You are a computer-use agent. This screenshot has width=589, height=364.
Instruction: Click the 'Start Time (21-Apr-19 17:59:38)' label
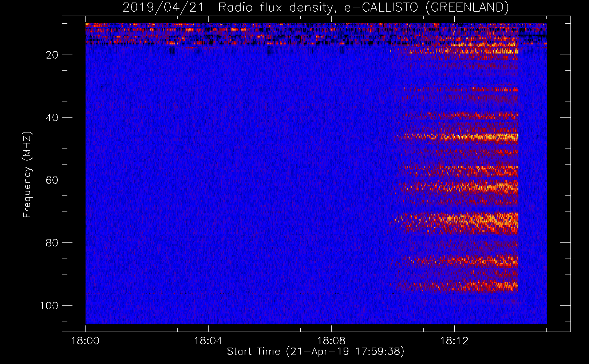pos(316,352)
